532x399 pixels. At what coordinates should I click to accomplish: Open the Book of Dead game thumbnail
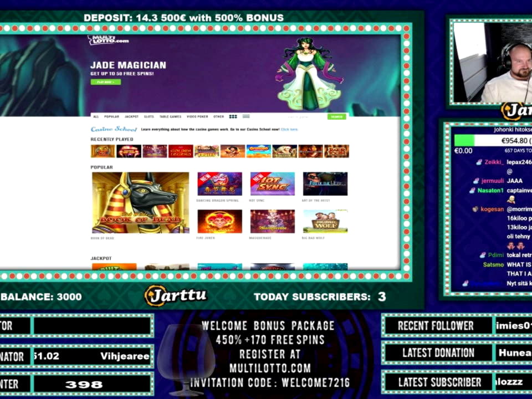[140, 203]
